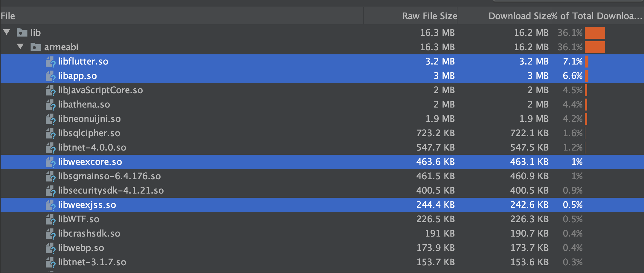Click the libsgmainso-6.4.176.so file icon

click(51, 176)
